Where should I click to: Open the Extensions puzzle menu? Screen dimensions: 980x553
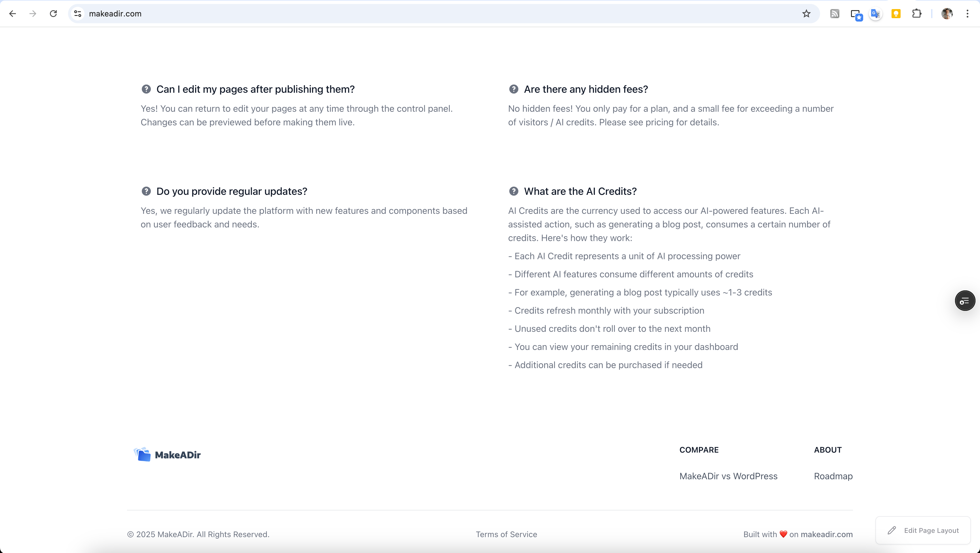(916, 14)
